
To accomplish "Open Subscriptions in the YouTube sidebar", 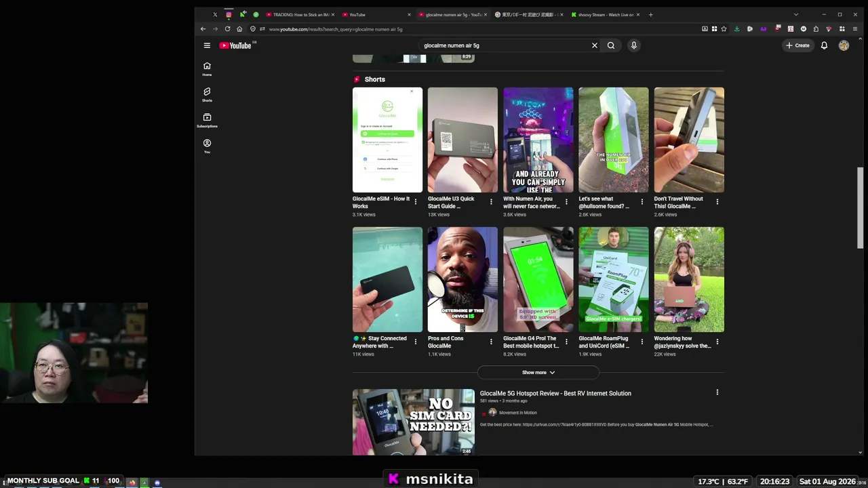I will point(207,120).
